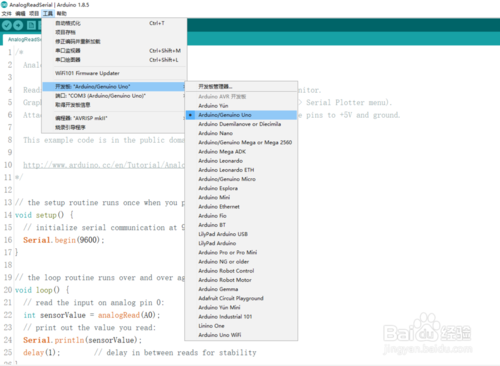This screenshot has width=500, height=366.
Task: Open 开发板管理器... board manager
Action: 241,87
